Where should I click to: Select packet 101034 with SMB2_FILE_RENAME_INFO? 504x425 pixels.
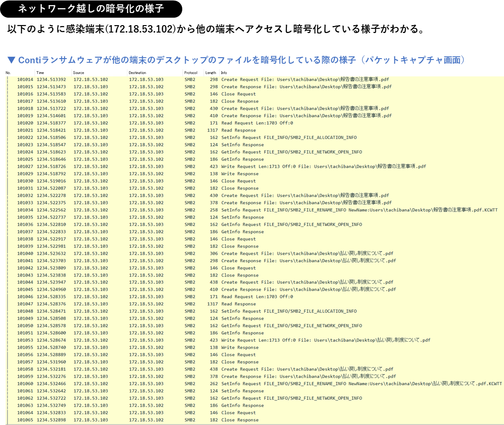(186, 210)
